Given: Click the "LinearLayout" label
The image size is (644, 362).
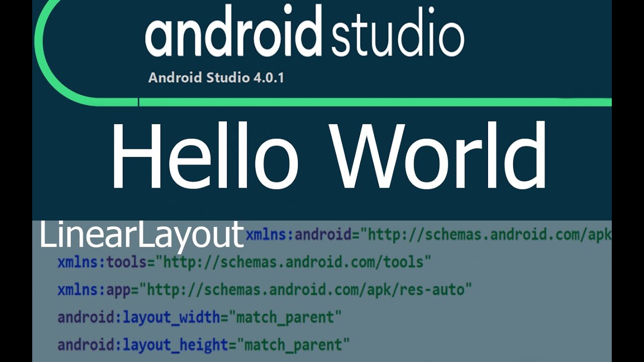Looking at the screenshot, I should click(x=141, y=235).
